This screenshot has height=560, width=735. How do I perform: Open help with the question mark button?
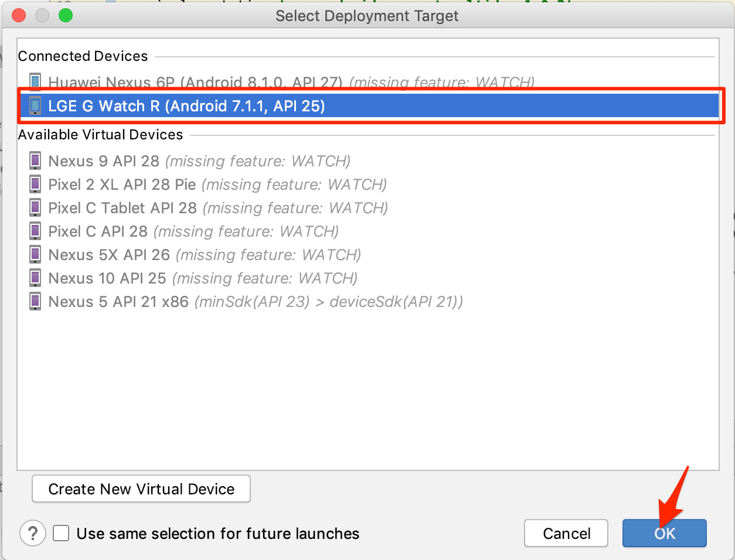(33, 533)
